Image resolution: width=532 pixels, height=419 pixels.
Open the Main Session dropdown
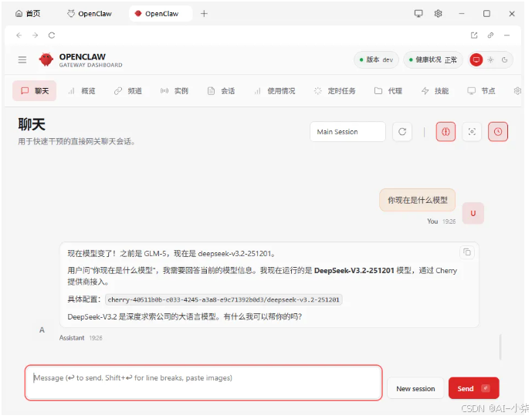347,131
